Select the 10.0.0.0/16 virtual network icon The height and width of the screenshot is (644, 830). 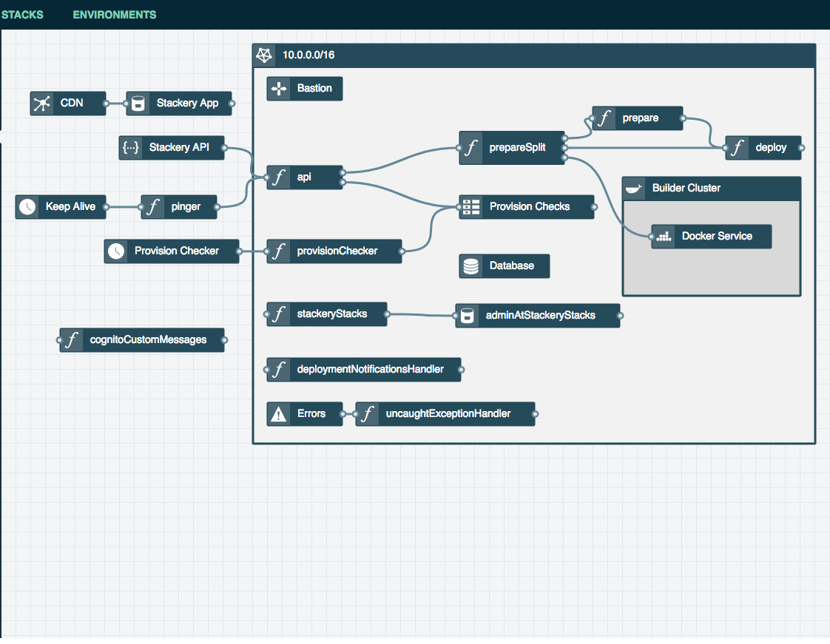(264, 55)
